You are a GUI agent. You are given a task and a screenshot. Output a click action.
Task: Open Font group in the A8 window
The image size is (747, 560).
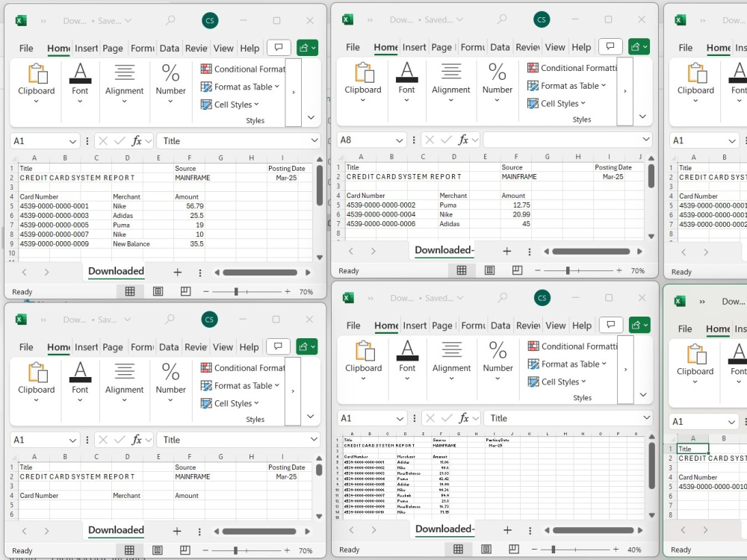pos(407,82)
